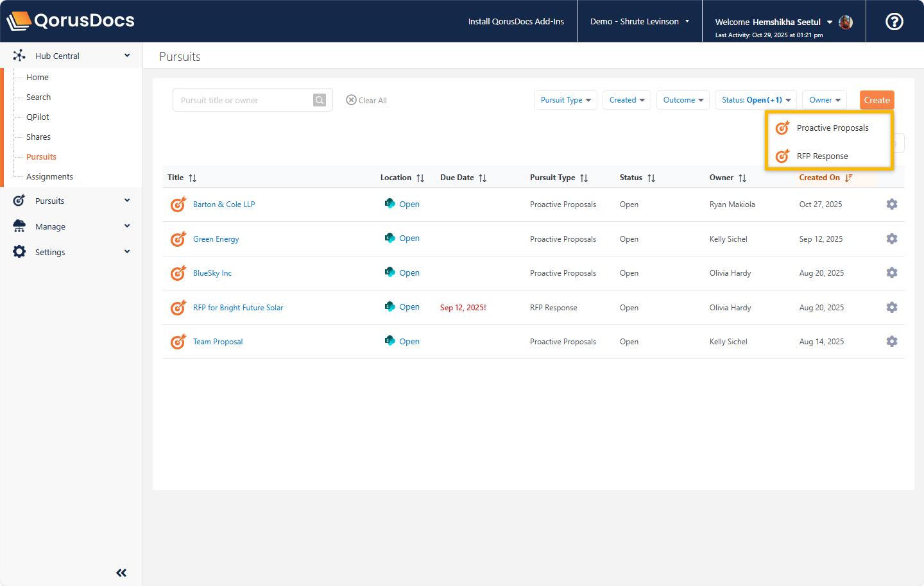This screenshot has height=586, width=924.
Task: Click target icon beside BlueSky Inc
Action: coord(178,273)
